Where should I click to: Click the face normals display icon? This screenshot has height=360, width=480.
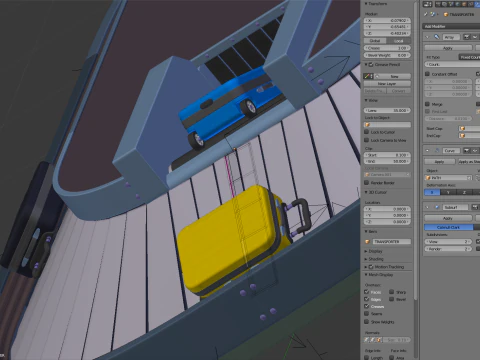click(x=379, y=340)
